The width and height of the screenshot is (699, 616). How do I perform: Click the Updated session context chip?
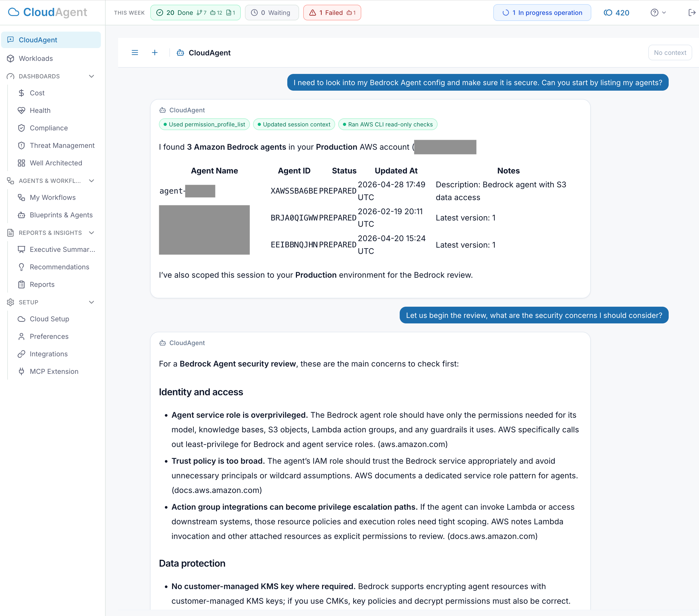tap(294, 124)
